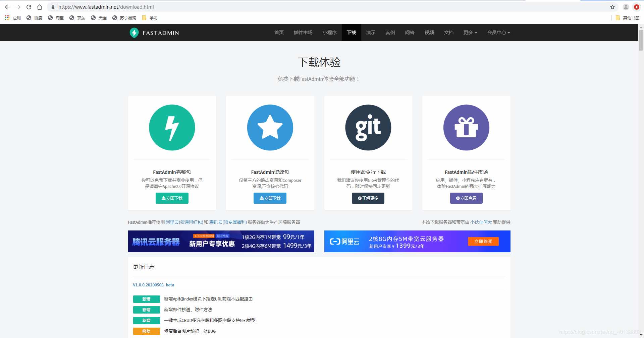Click the FastAdmin资源包 title
This screenshot has height=338, width=644.
(x=270, y=172)
